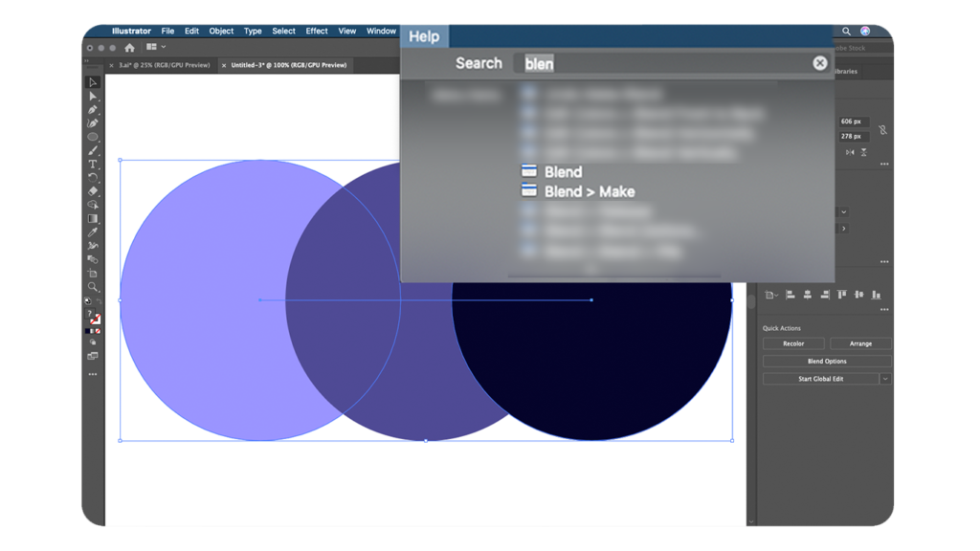Select the Shape Builder tool
Viewport: 980px width, 551px height.
[x=93, y=205]
